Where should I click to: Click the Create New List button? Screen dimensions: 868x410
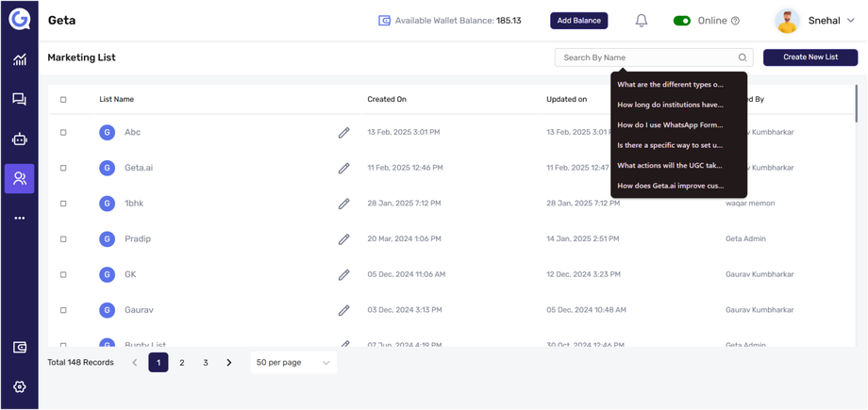pyautogui.click(x=810, y=57)
